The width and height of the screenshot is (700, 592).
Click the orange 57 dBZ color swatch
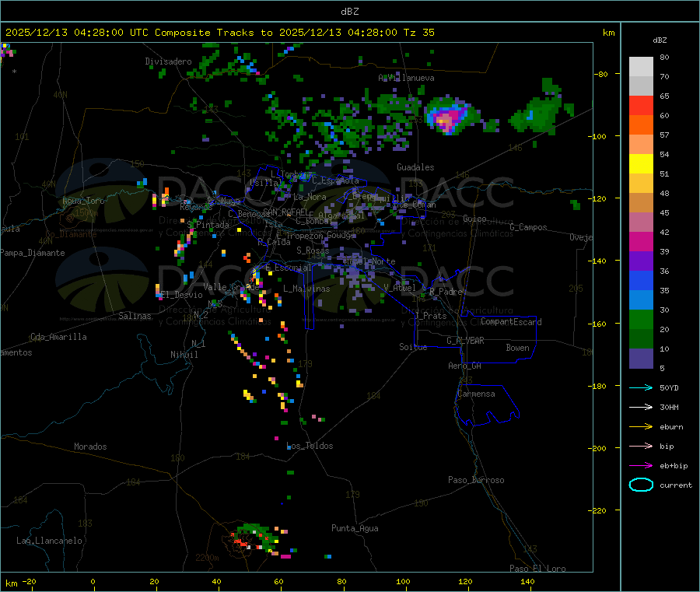[x=641, y=125]
